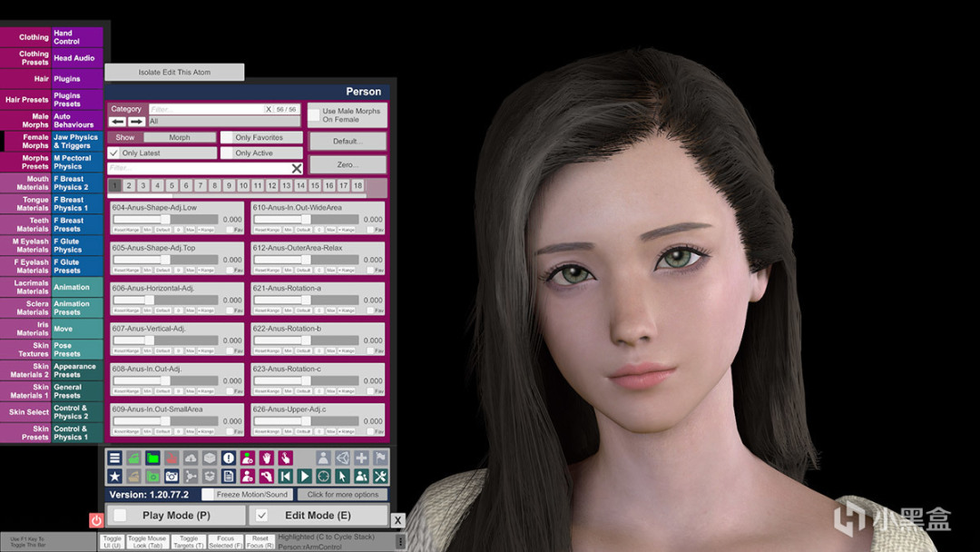Open the exclamation mark error log icon

point(229,458)
